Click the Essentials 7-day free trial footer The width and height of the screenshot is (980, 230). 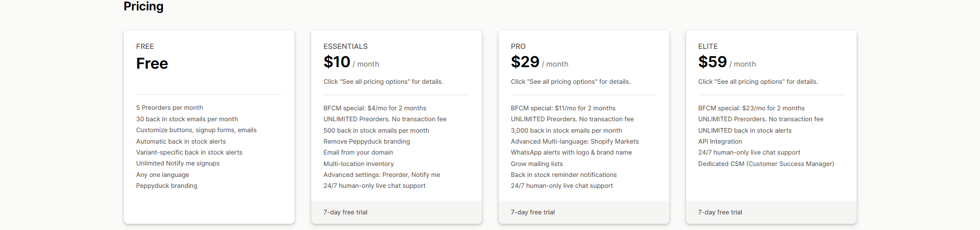point(346,212)
